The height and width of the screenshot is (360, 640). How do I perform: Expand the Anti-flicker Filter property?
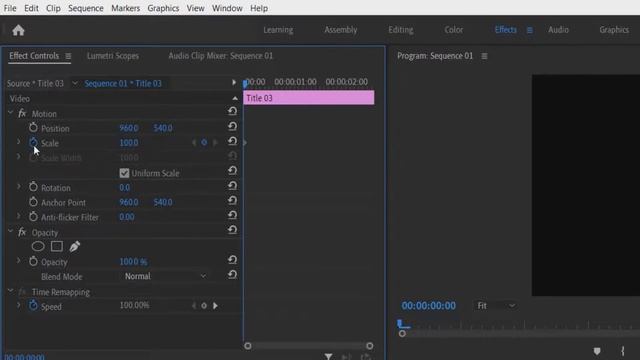point(18,216)
